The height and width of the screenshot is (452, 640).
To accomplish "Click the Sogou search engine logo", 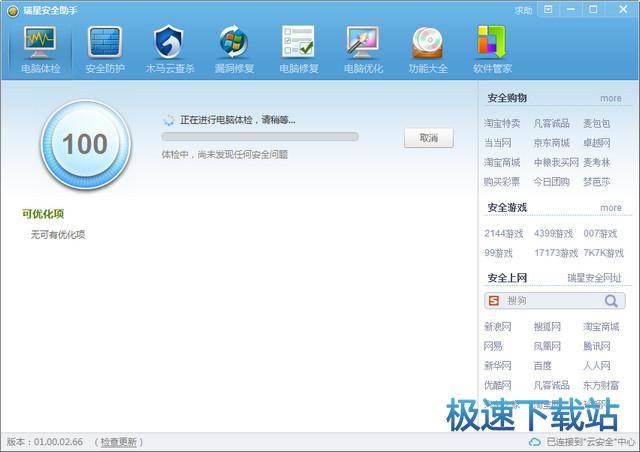I will click(x=494, y=301).
